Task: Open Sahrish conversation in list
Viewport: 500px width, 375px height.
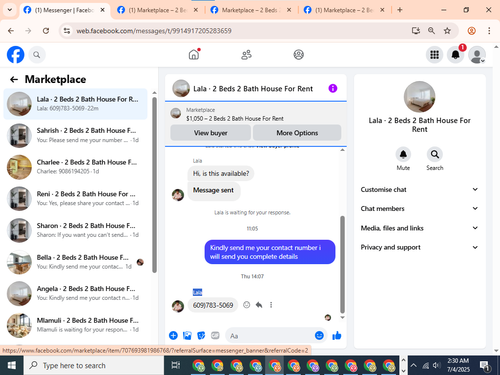Action: [75, 135]
